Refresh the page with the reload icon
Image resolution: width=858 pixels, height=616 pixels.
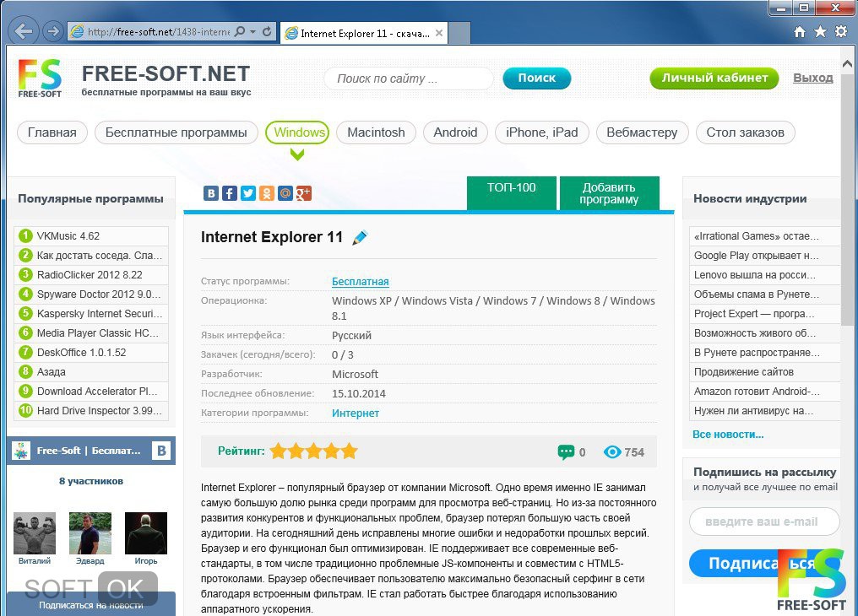coord(267,32)
